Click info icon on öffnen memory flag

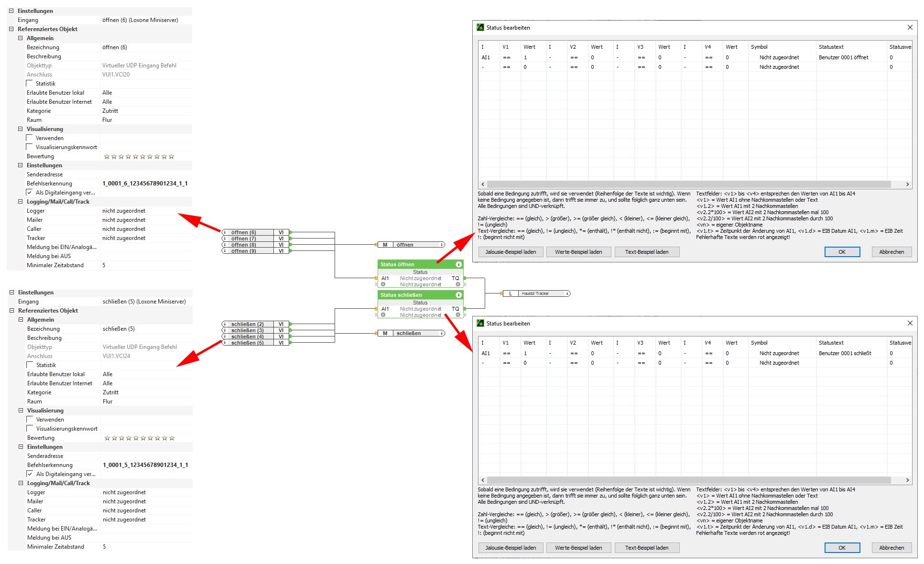point(442,245)
